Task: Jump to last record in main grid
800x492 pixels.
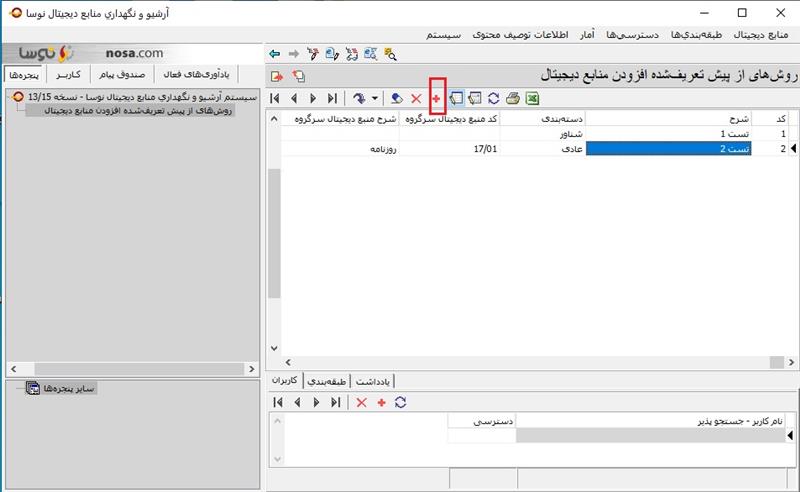Action: 333,99
